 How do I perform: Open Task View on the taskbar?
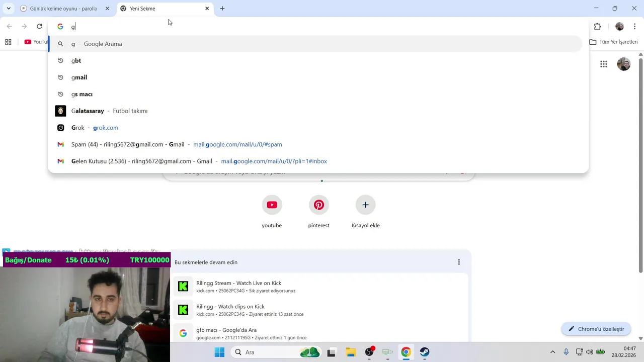tap(331, 352)
